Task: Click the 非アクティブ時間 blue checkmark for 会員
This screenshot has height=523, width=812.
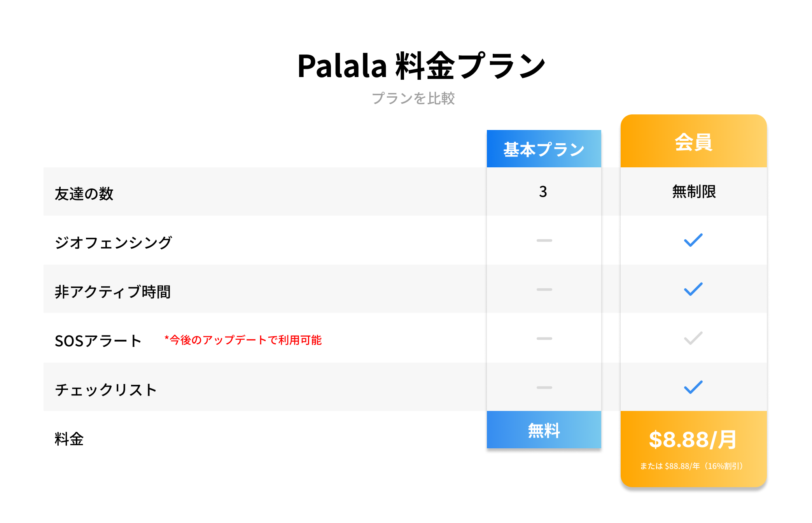Action: pos(693,289)
